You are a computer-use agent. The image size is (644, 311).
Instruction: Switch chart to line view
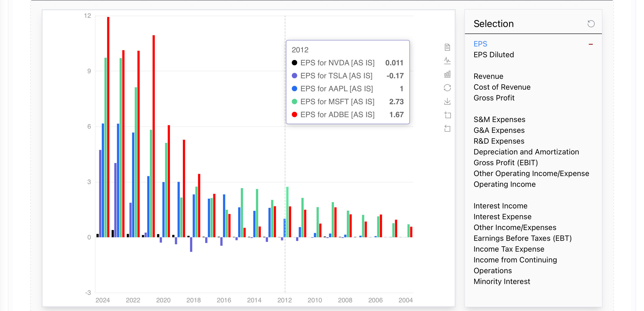447,61
